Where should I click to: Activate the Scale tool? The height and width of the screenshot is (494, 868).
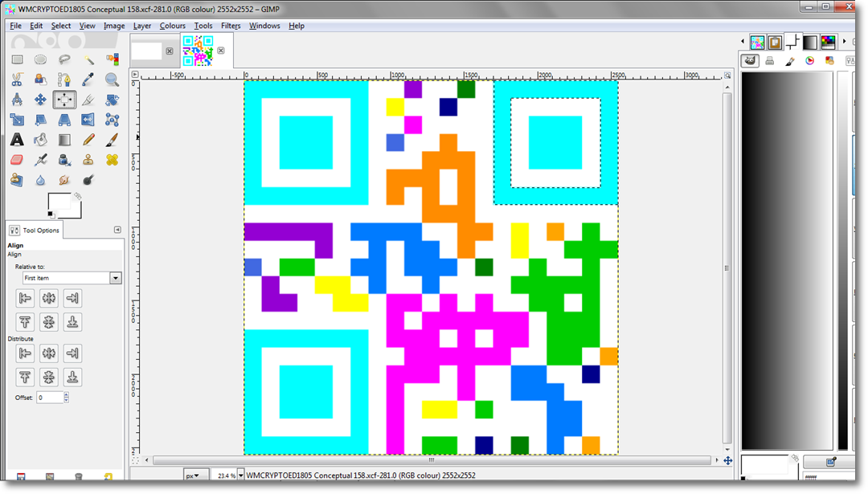click(x=17, y=120)
